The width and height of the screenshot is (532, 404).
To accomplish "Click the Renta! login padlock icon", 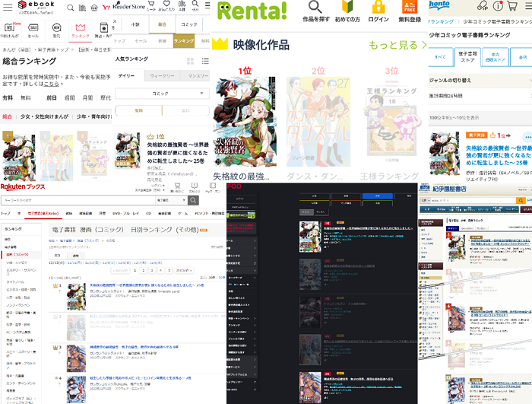I will tap(378, 7).
